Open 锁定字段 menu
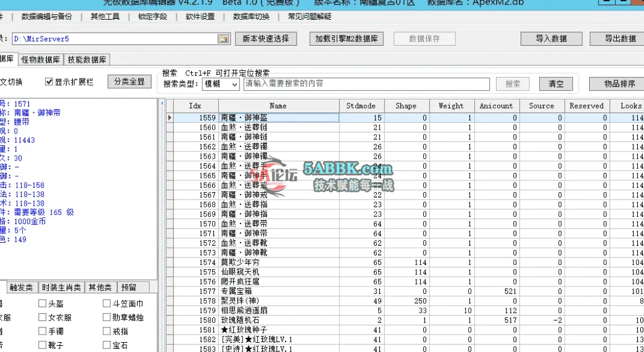The height and width of the screenshot is (352, 644). click(152, 17)
